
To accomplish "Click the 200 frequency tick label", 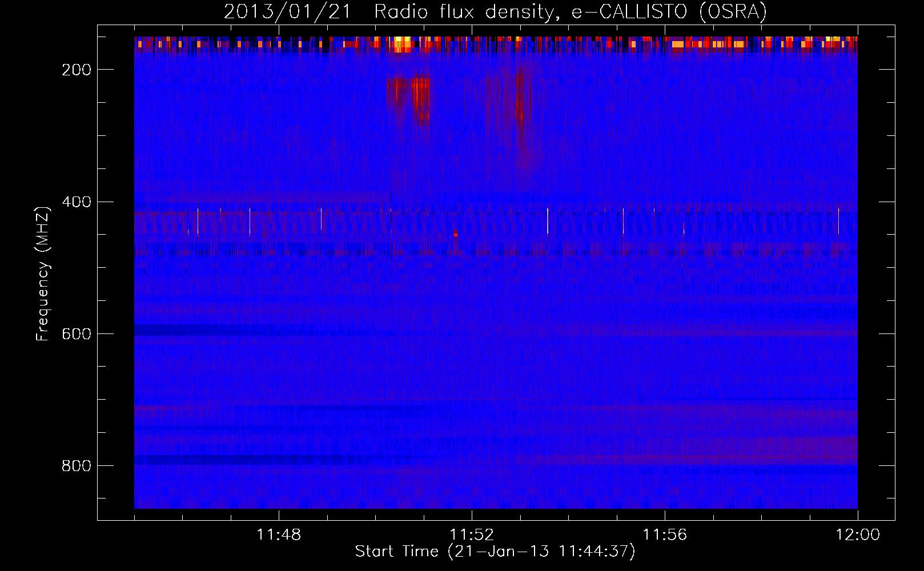I will pos(77,70).
